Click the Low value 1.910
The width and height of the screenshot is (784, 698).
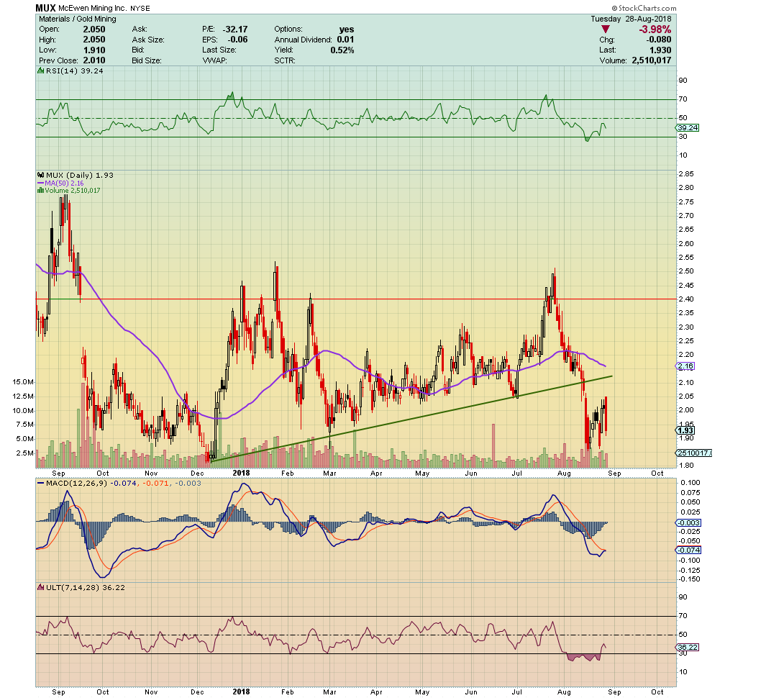tap(94, 50)
